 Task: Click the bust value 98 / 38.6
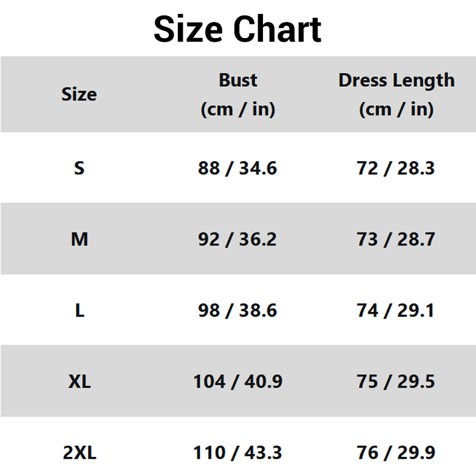(x=237, y=310)
